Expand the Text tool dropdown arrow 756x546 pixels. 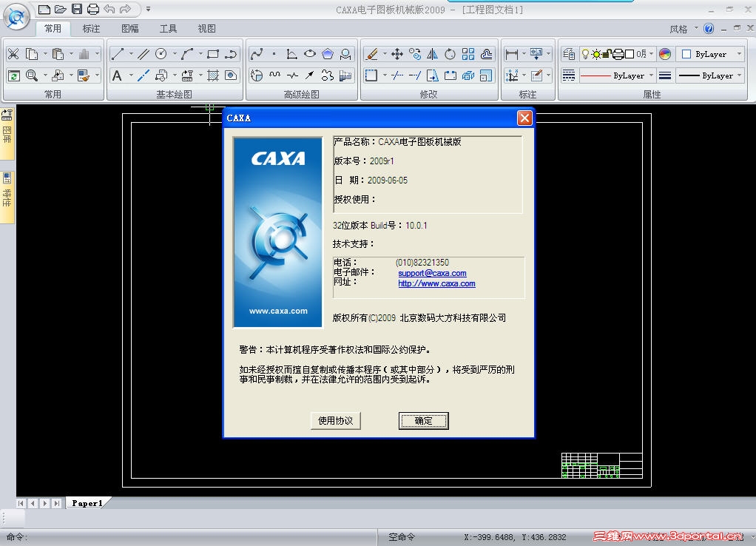pos(131,75)
